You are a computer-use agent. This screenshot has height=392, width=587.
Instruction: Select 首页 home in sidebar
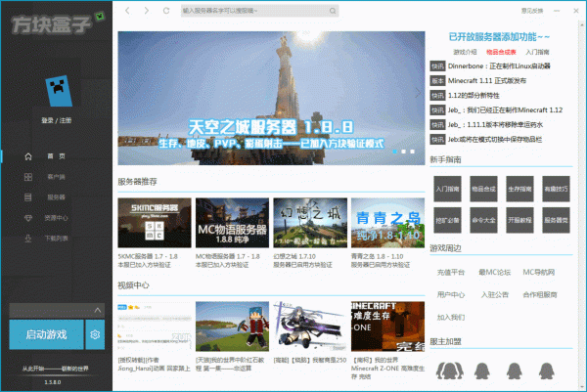56,156
